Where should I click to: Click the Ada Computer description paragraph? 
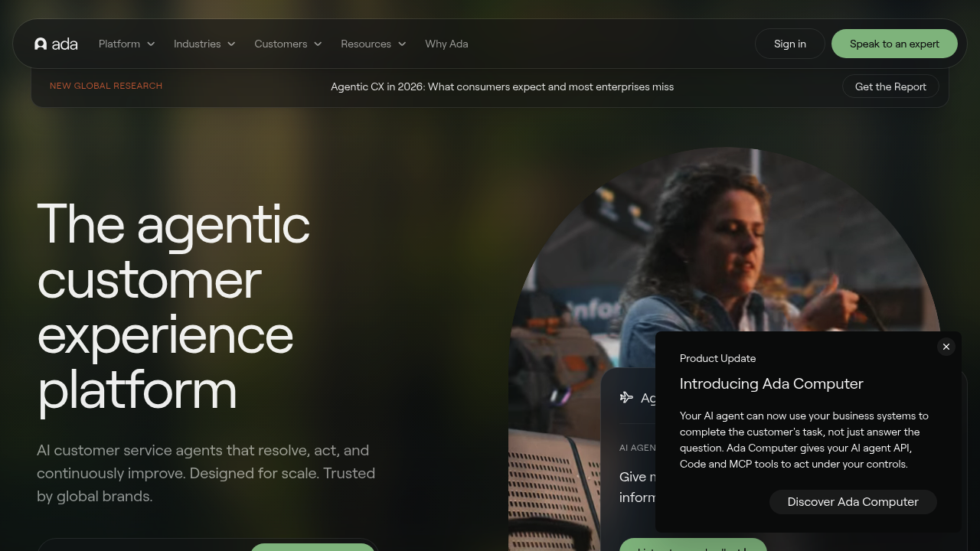(x=804, y=440)
